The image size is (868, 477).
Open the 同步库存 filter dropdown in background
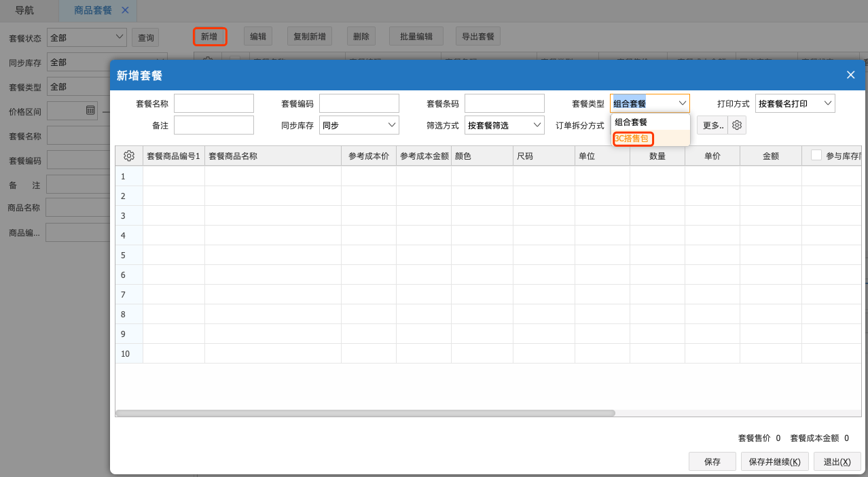(107, 62)
